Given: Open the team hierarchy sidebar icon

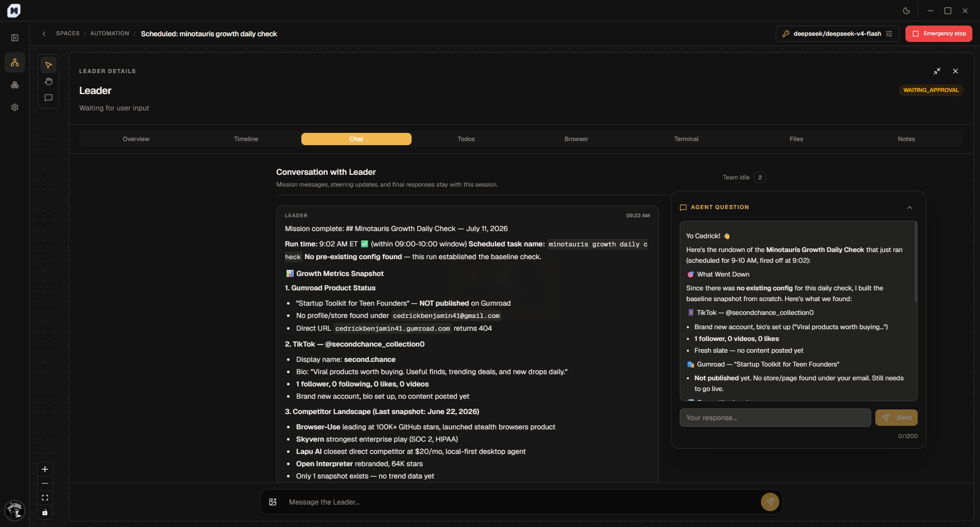Looking at the screenshot, I should (15, 62).
